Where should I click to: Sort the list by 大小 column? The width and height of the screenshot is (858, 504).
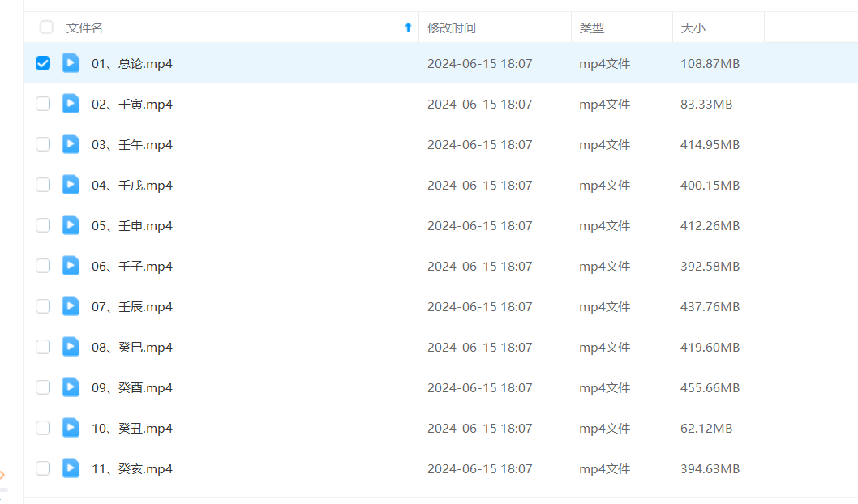coord(693,28)
